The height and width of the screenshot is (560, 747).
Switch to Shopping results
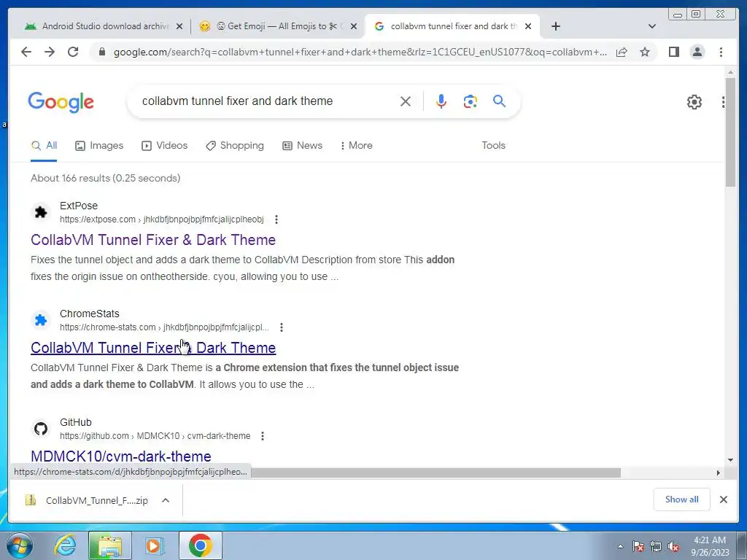coord(234,146)
